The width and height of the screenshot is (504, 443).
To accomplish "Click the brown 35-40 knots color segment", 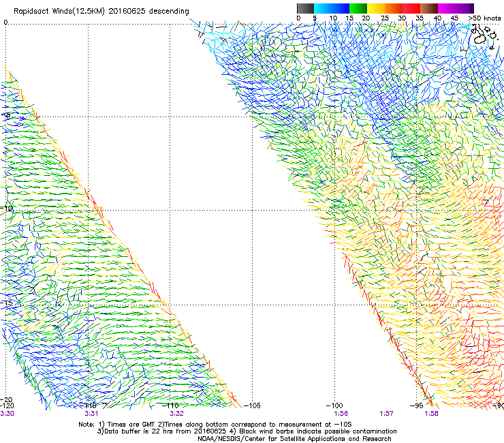I will click(x=429, y=8).
